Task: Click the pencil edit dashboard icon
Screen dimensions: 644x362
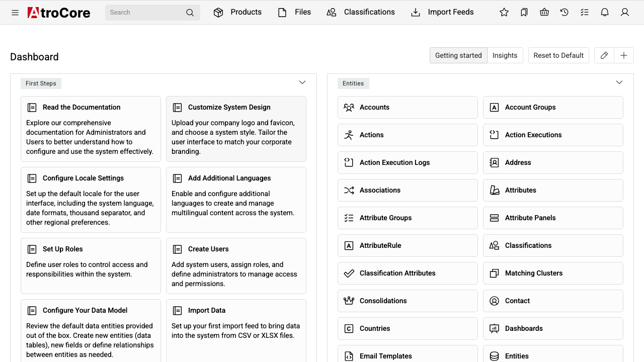Action: coord(604,55)
